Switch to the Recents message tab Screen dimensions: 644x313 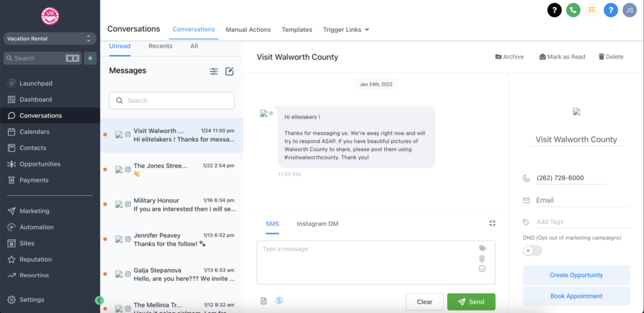point(160,46)
